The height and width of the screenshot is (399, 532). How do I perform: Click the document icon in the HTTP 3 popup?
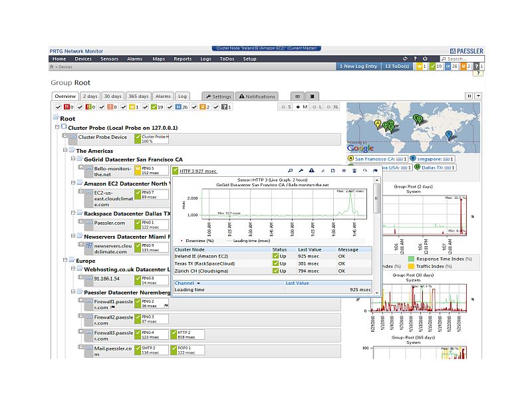[333, 171]
